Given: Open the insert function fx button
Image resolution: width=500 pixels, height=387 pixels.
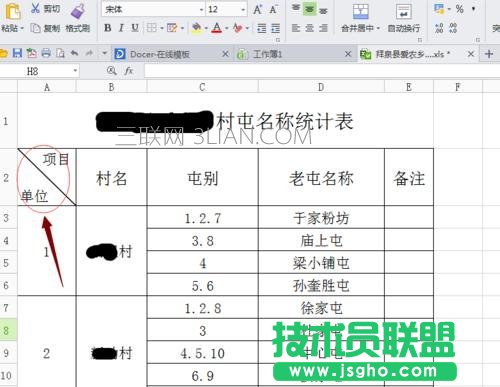Looking at the screenshot, I should point(129,71).
